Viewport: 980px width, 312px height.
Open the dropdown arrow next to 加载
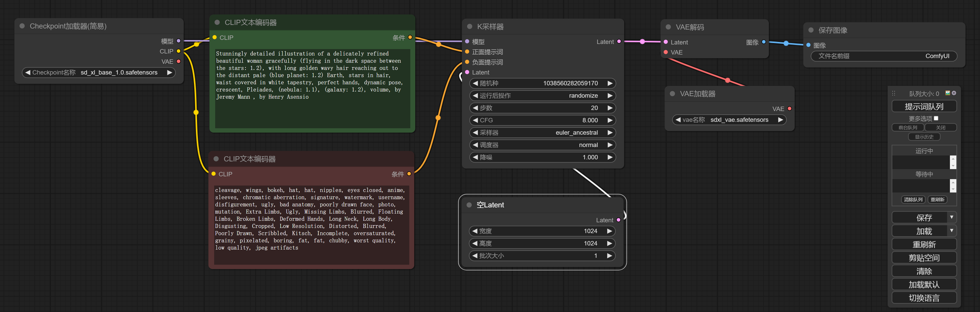pos(951,231)
